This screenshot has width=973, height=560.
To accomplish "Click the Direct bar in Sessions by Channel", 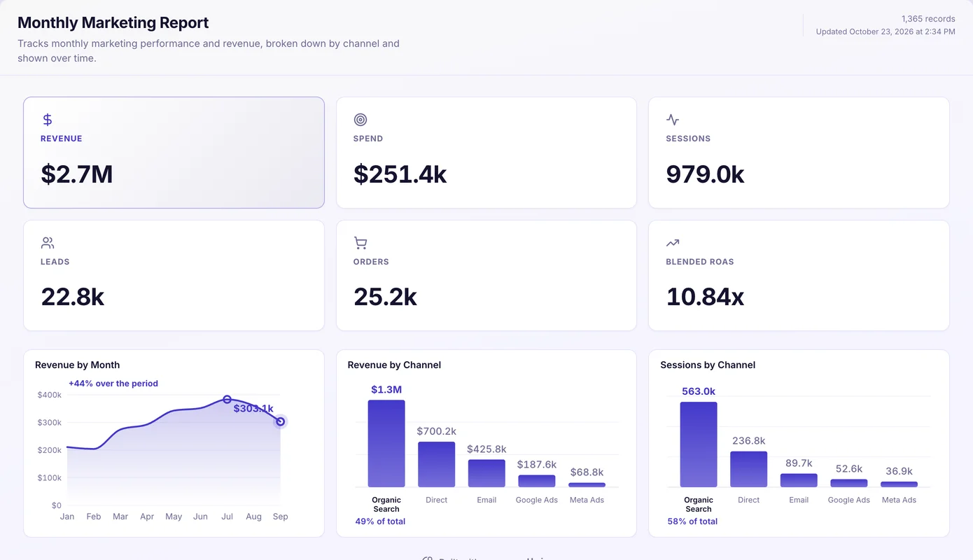I will [x=749, y=469].
